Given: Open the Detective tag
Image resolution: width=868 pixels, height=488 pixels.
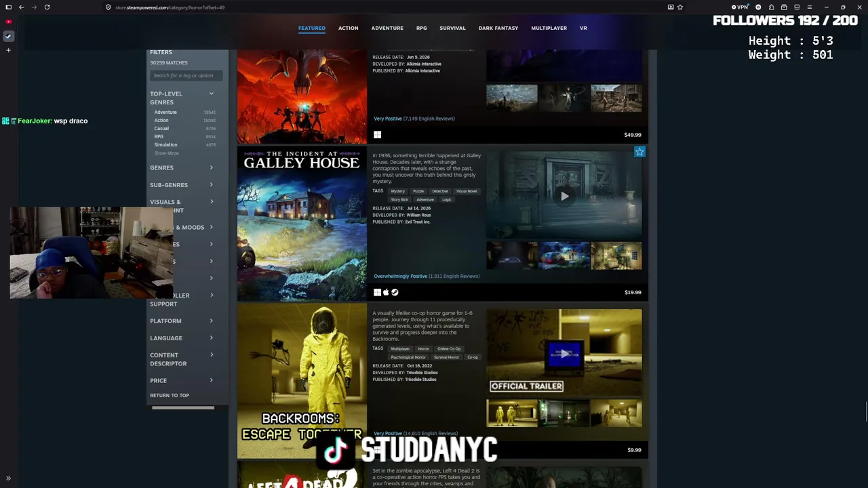Looking at the screenshot, I should pyautogui.click(x=440, y=191).
